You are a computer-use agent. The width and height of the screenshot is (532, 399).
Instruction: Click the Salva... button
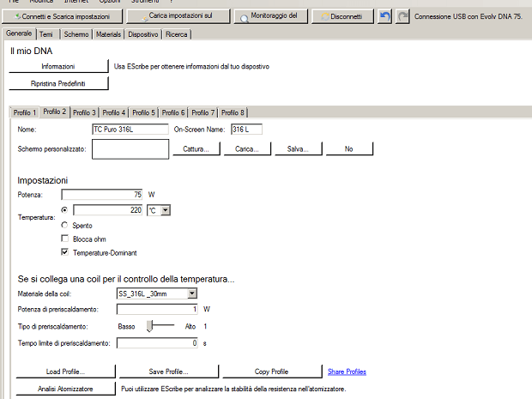click(299, 149)
